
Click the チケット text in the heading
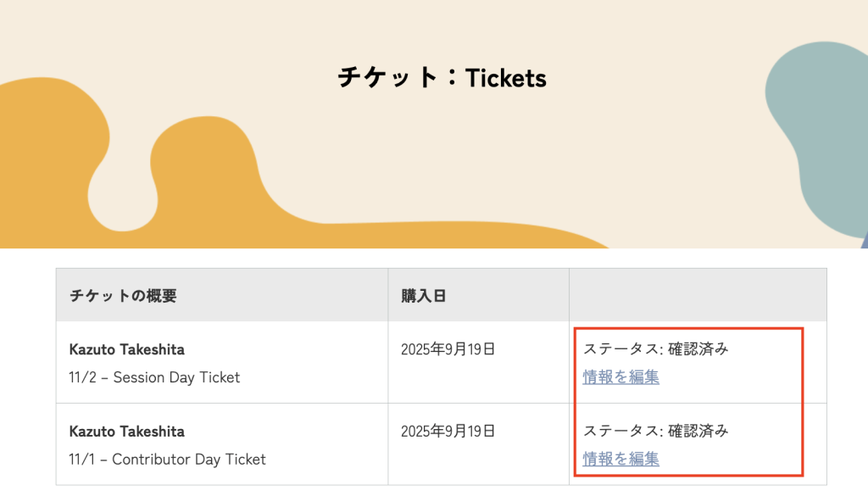[x=388, y=77]
